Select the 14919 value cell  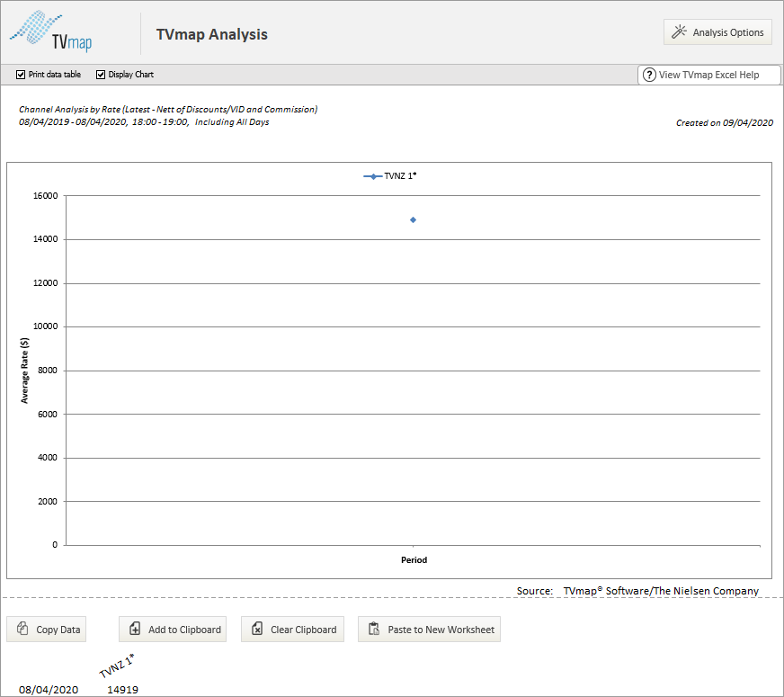(122, 690)
